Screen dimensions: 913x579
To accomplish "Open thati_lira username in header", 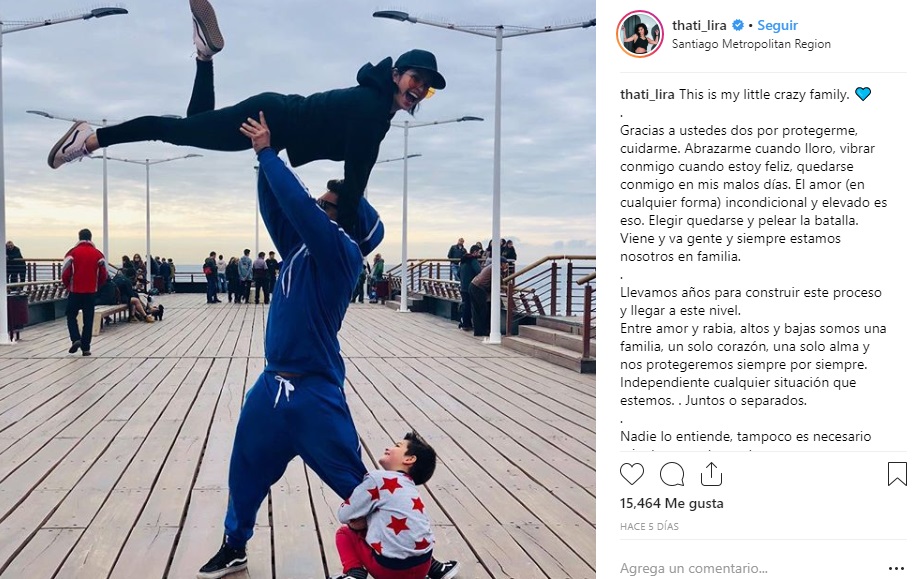I will (699, 25).
